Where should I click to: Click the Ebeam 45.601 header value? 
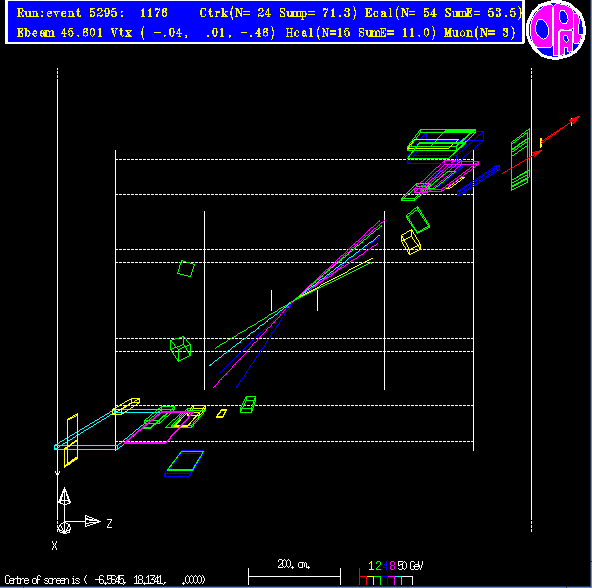pyautogui.click(x=60, y=33)
